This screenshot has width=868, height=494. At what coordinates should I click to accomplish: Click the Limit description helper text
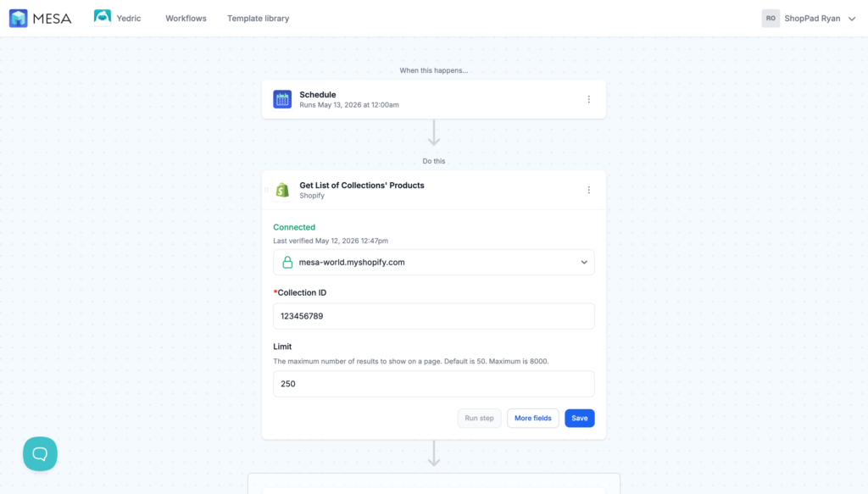click(411, 361)
